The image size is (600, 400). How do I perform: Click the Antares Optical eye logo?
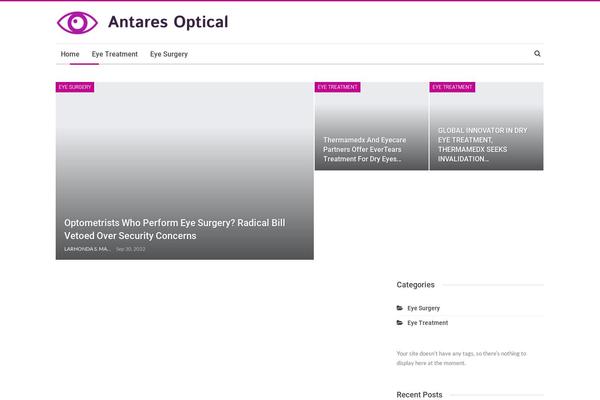77,23
